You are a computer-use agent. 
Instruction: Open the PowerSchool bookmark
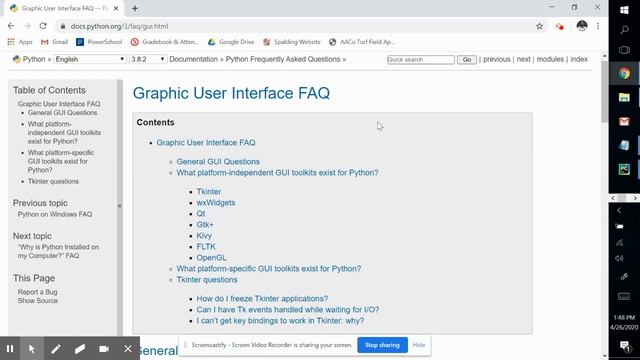coord(99,42)
